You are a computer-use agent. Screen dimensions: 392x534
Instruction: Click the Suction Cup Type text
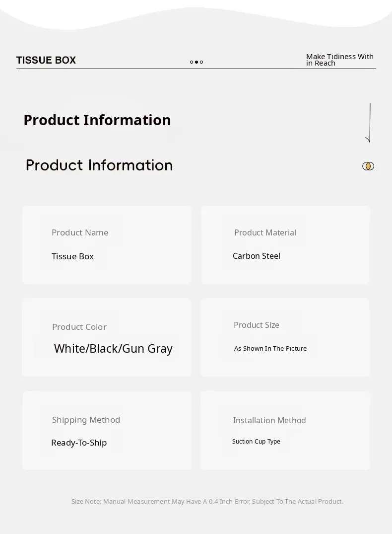tap(256, 441)
